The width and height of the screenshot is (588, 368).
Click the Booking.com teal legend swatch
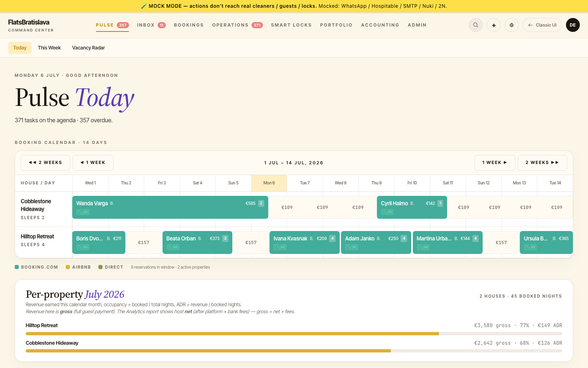coord(17,267)
